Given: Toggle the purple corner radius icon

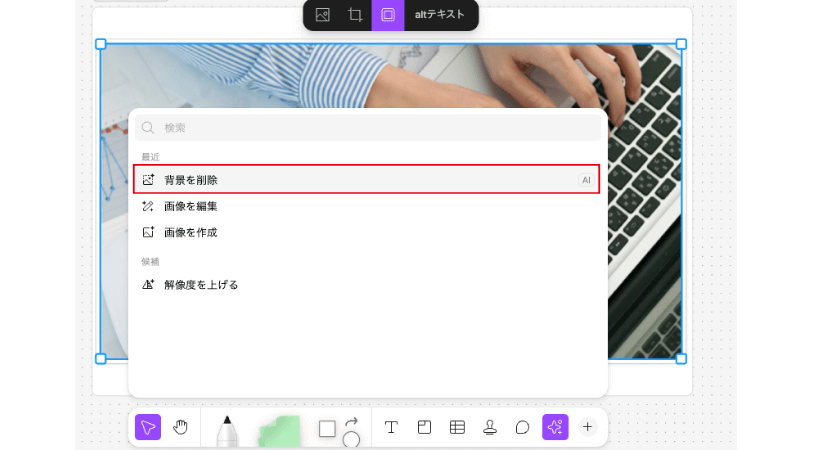Looking at the screenshot, I should tap(388, 15).
